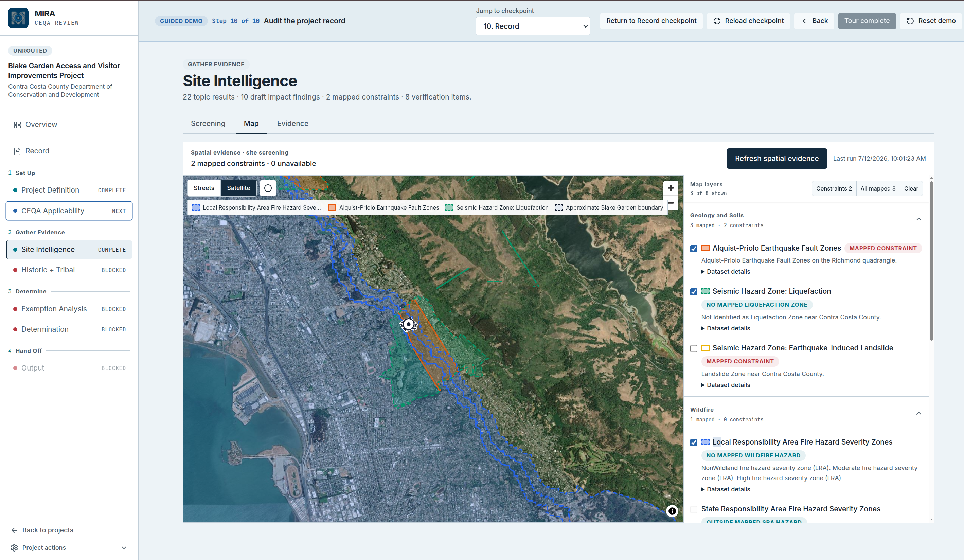Click the Project actions gear icon
Screen dimensions: 964x560
point(14,548)
